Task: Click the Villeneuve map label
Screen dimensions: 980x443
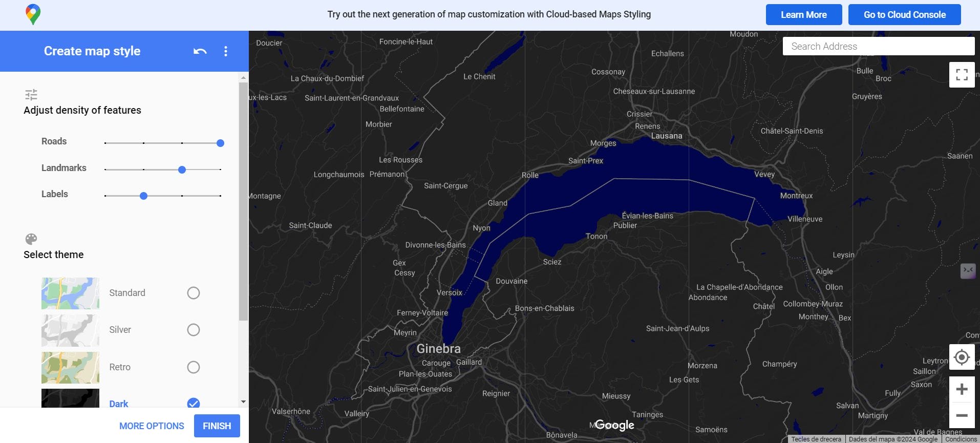Action: coord(805,219)
